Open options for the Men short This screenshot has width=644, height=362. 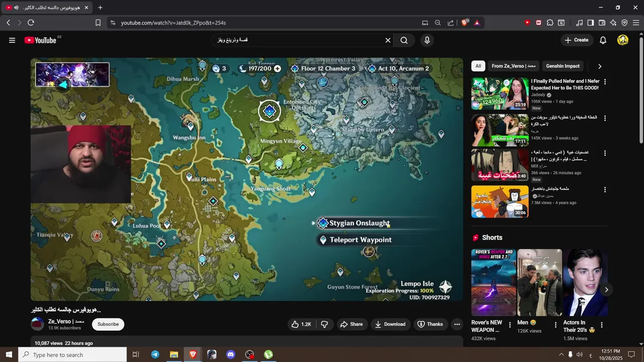click(x=555, y=325)
